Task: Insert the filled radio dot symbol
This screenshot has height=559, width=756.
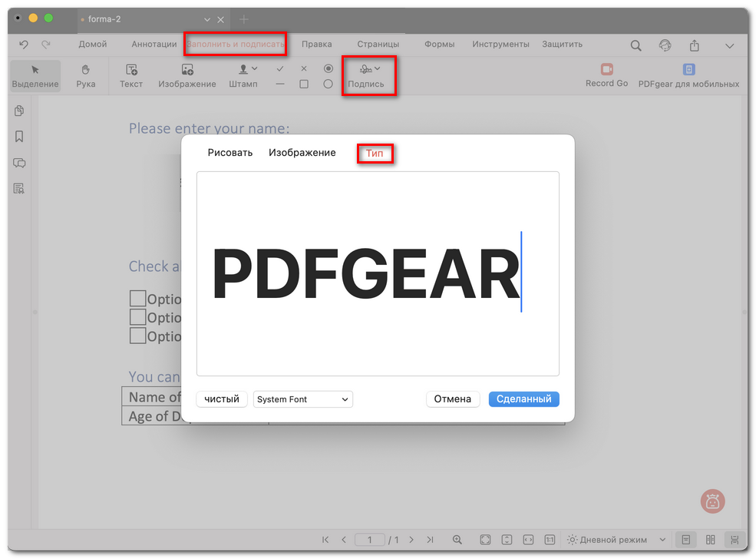Action: [x=328, y=68]
